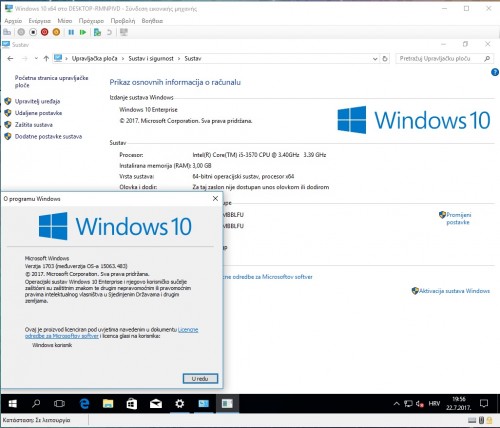Click the Ctrl+Alt+Delete toolbar icon

point(7,32)
